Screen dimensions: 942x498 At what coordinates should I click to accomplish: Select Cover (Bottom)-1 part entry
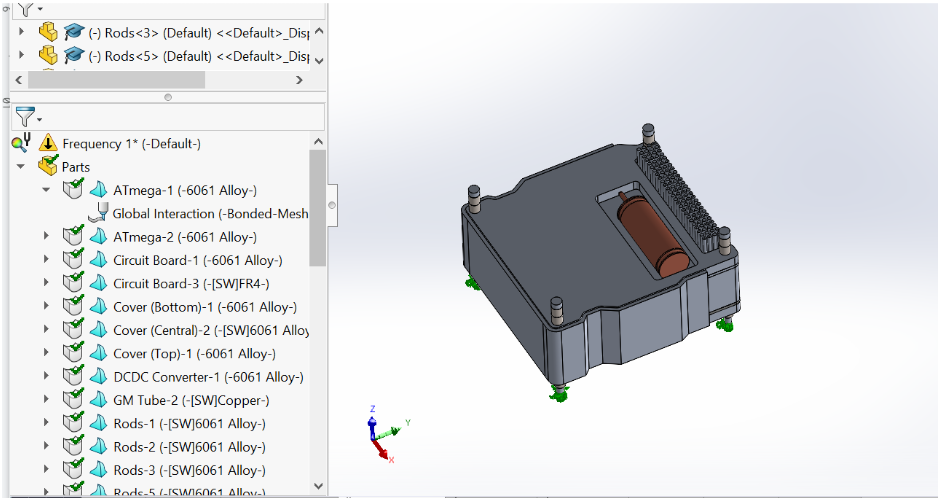(x=204, y=307)
